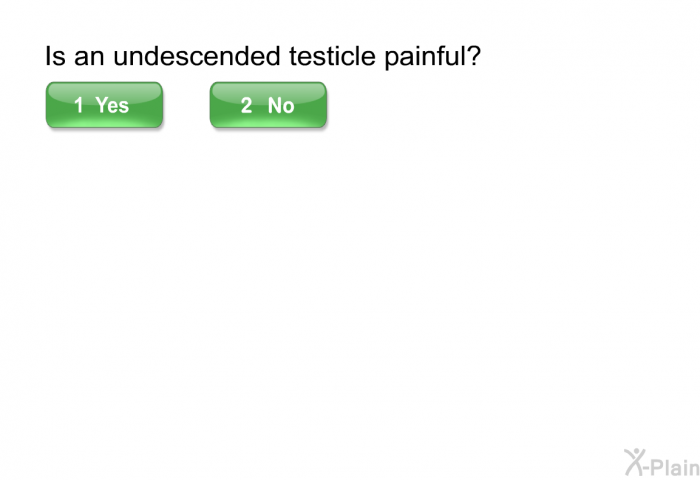Pick "Yes" as the quiz answer
The height and width of the screenshot is (480, 700).
click(104, 105)
